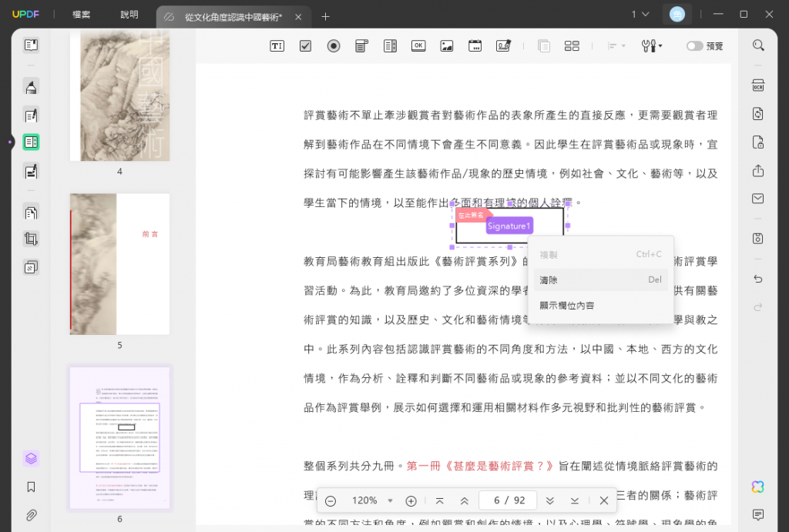Expand the alignment options dropdown
Viewport: 789px width, 532px height.
tap(616, 46)
